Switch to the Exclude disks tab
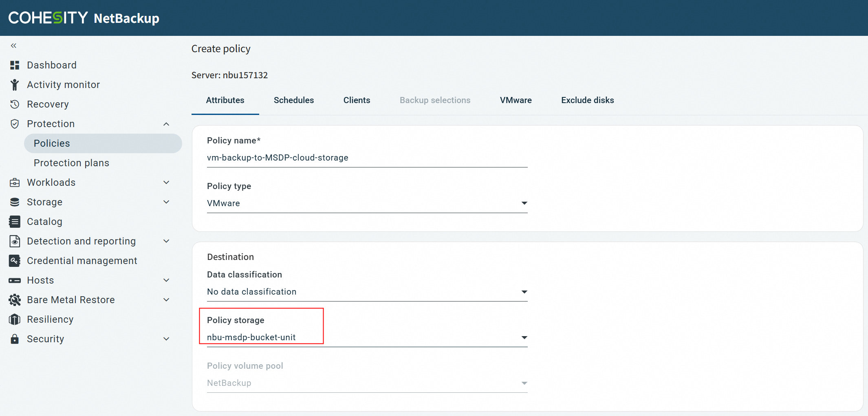The height and width of the screenshot is (416, 868). [x=588, y=100]
